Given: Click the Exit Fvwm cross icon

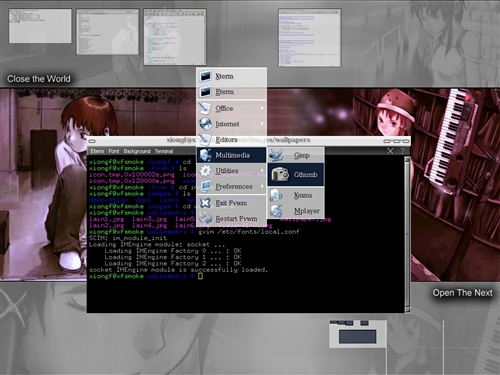Looking at the screenshot, I should 205,203.
